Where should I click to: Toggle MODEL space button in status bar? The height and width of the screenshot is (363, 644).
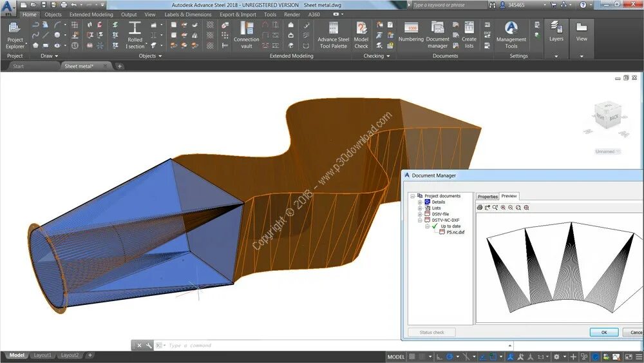coord(396,357)
